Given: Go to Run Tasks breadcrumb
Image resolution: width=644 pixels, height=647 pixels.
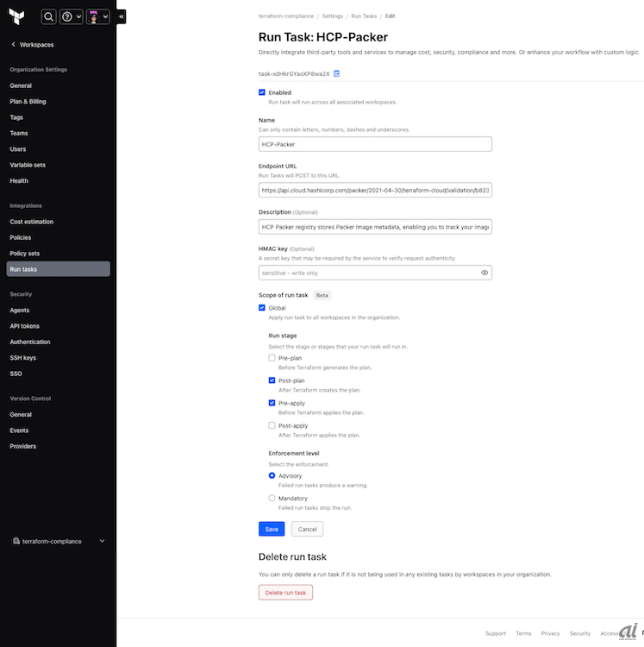Looking at the screenshot, I should click(x=364, y=16).
